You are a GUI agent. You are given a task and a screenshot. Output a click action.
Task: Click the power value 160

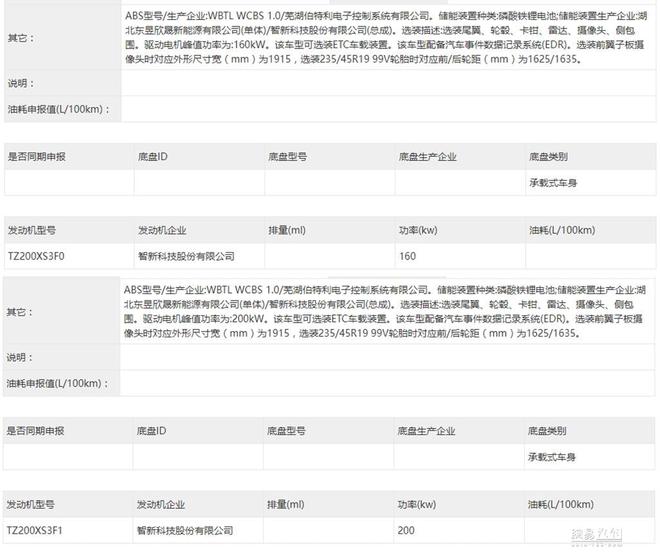point(407,256)
